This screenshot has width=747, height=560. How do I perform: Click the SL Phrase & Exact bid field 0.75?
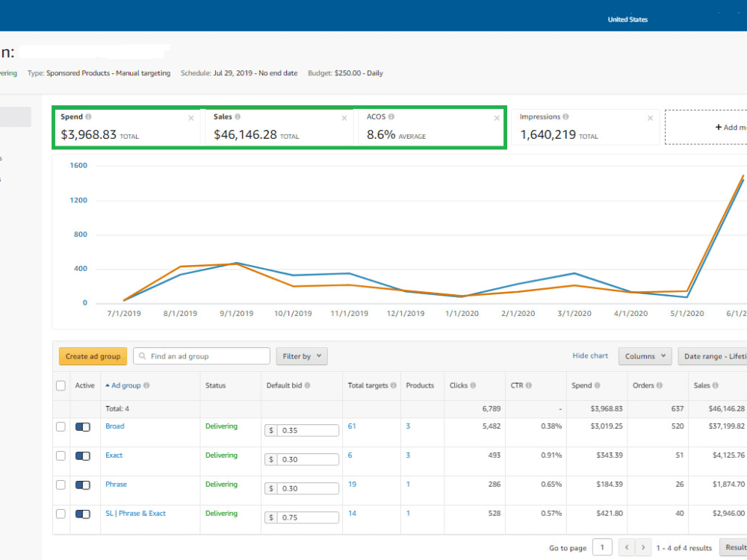pyautogui.click(x=308, y=517)
